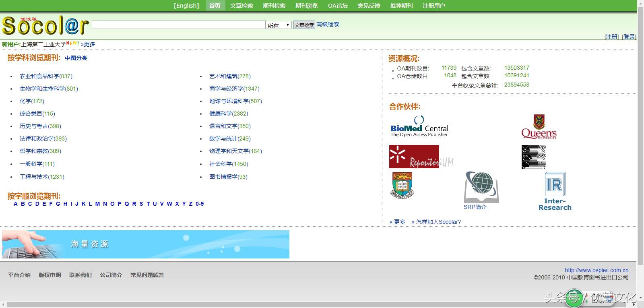Open the 版权申明 footer link

point(50,275)
